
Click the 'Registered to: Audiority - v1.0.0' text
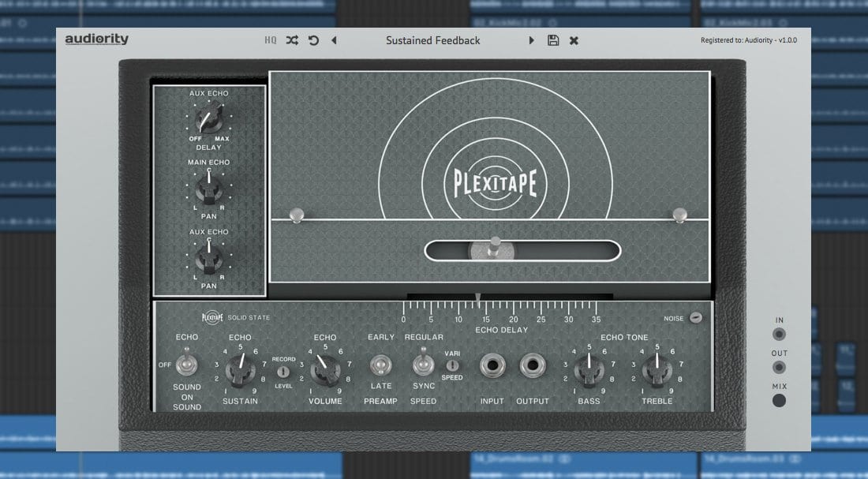(x=748, y=40)
